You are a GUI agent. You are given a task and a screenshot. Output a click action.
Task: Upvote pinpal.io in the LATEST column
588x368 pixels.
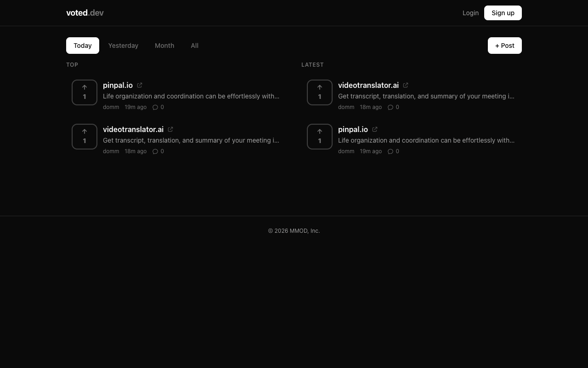(320, 137)
